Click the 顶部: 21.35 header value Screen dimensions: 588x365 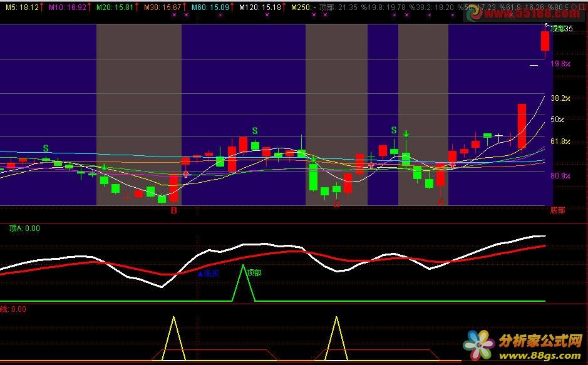point(338,7)
